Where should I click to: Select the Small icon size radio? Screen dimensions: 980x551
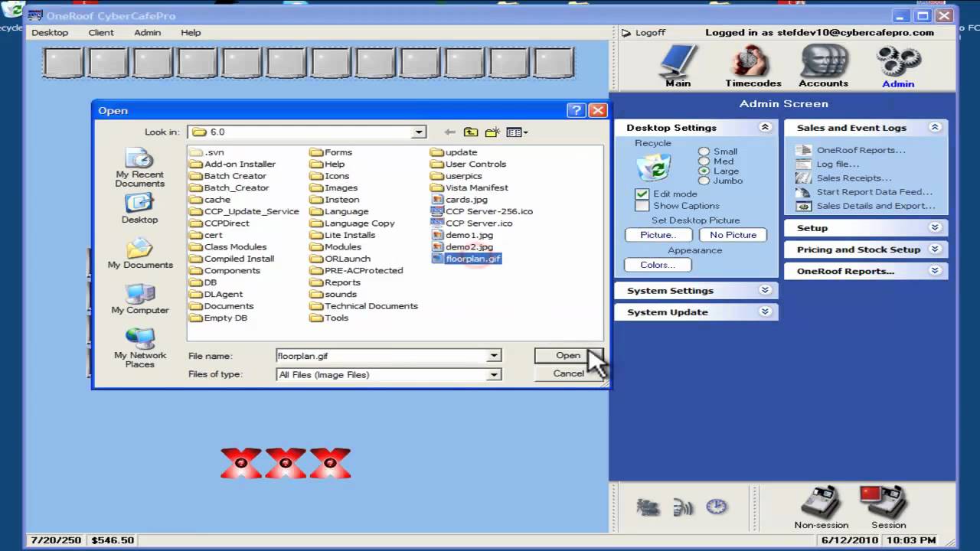(x=704, y=152)
